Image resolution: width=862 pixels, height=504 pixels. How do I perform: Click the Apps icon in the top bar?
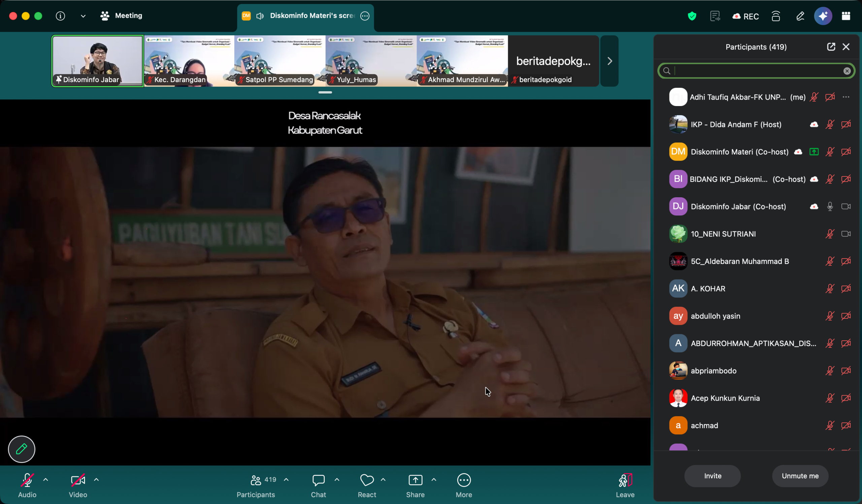pos(847,16)
